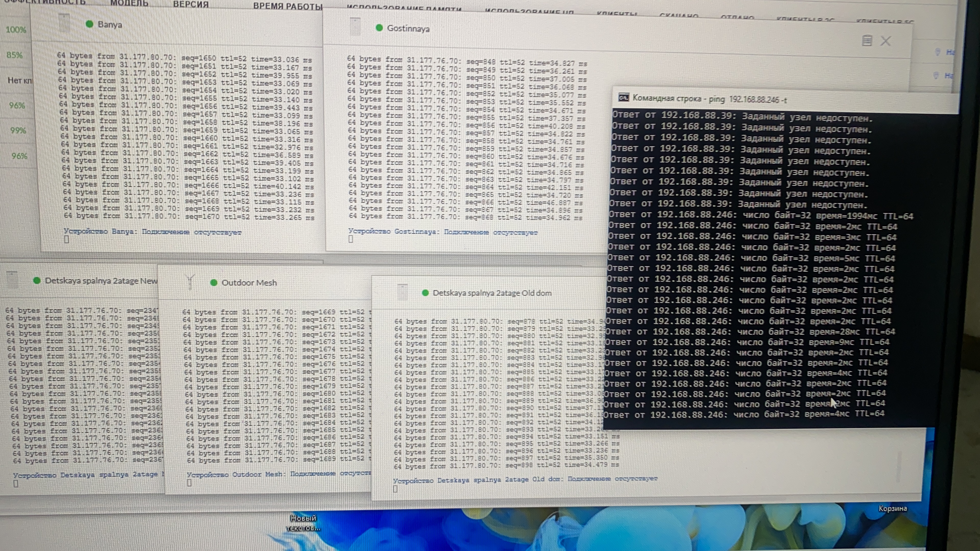Close the Gostinnaya terminal window
Viewport: 980px width, 551px height.
(886, 41)
